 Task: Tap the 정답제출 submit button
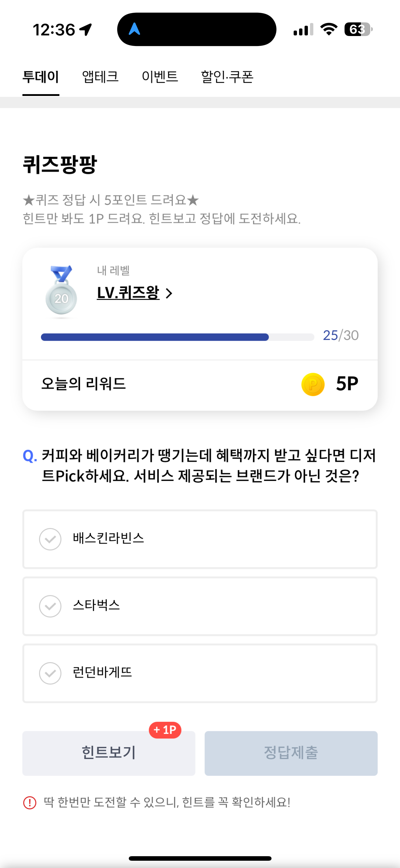point(291,753)
